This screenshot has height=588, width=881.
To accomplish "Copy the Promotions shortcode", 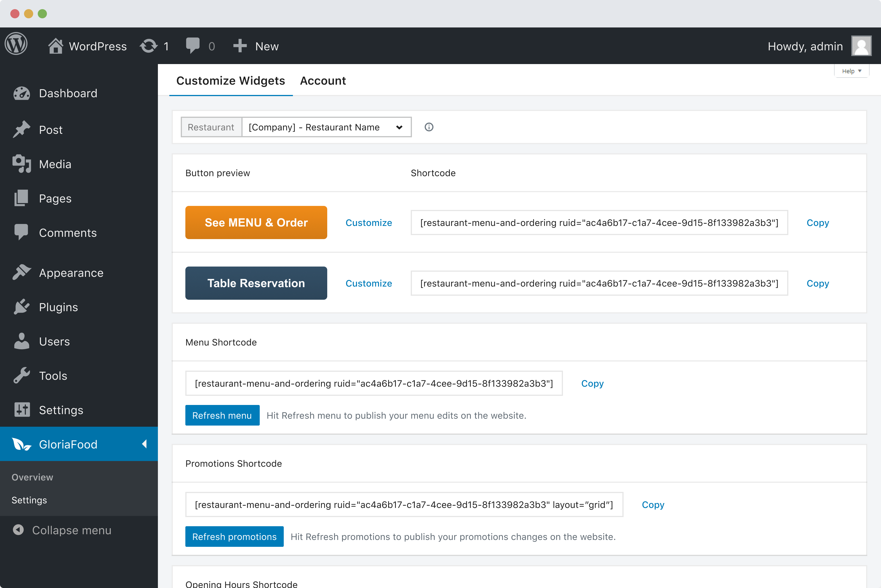I will point(652,504).
